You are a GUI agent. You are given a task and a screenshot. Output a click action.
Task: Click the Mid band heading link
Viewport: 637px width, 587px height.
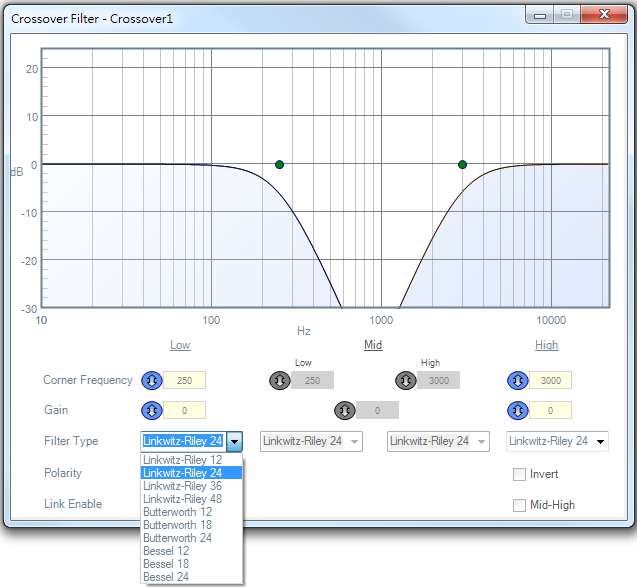pos(373,345)
